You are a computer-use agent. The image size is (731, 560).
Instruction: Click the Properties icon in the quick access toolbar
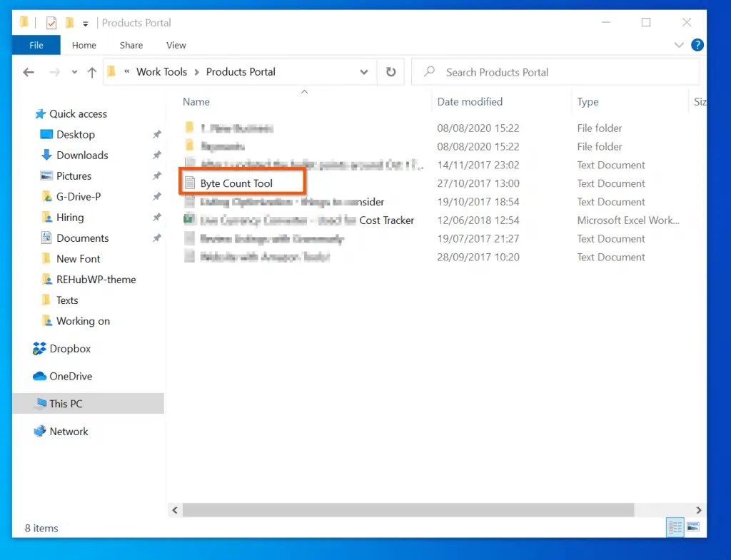tap(50, 22)
